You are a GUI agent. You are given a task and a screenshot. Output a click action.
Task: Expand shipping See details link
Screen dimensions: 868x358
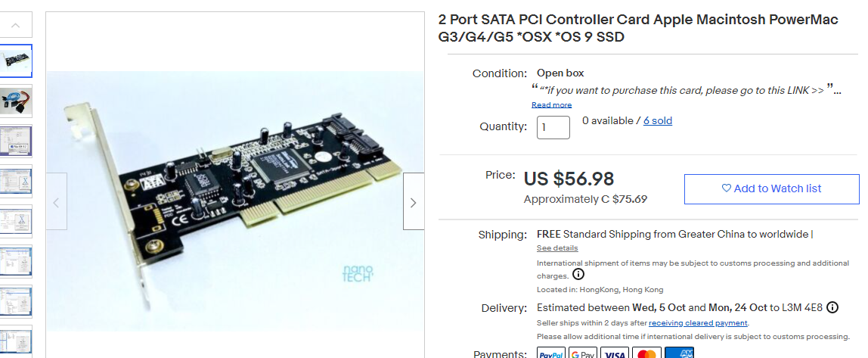(x=557, y=247)
